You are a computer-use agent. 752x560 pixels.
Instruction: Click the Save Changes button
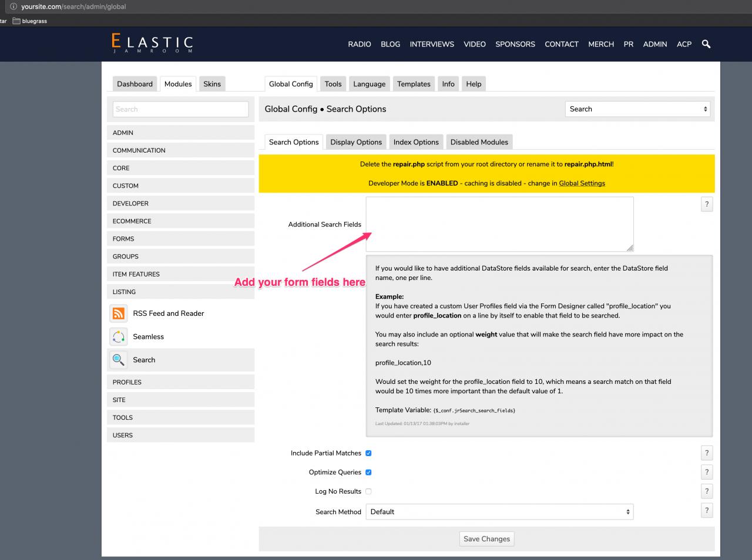[486, 539]
